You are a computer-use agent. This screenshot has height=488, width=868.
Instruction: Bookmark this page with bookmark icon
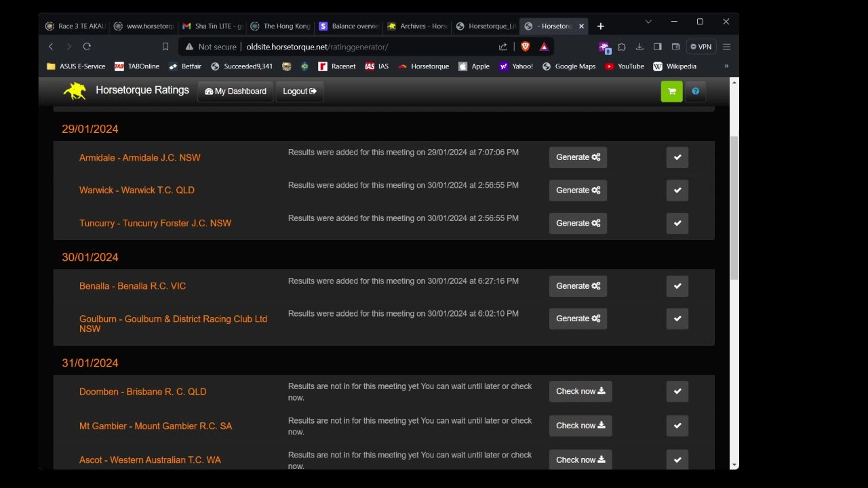(x=165, y=47)
